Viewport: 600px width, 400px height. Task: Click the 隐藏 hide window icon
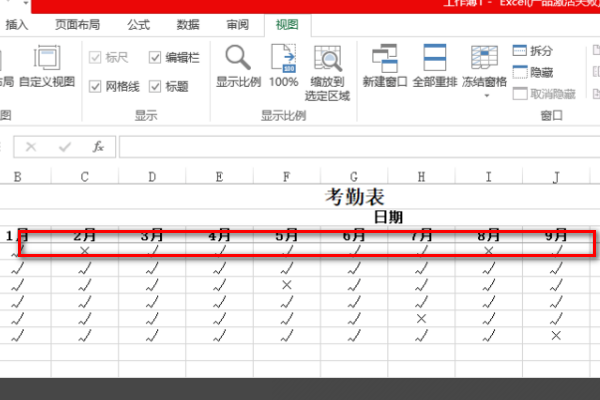(520, 72)
